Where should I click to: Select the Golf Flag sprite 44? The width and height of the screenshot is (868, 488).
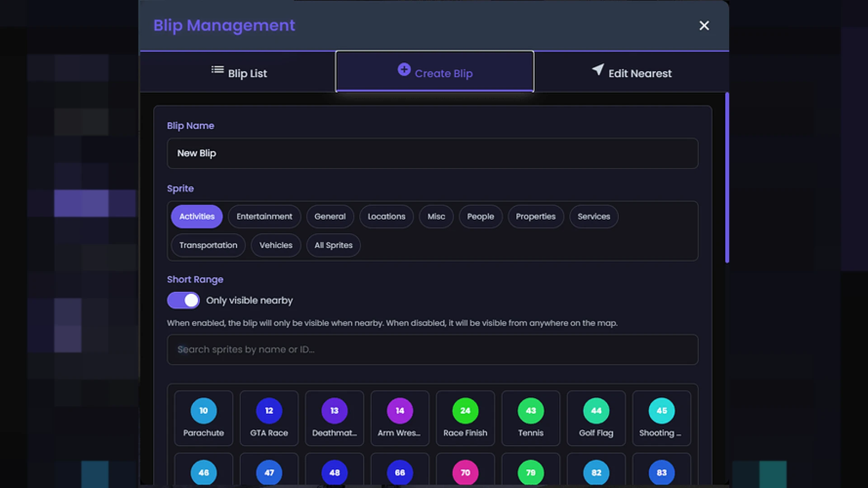[x=596, y=418]
